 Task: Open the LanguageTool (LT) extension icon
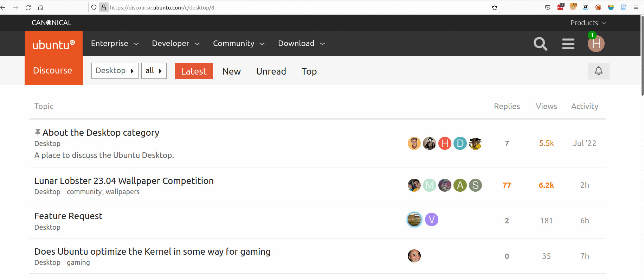586,7
